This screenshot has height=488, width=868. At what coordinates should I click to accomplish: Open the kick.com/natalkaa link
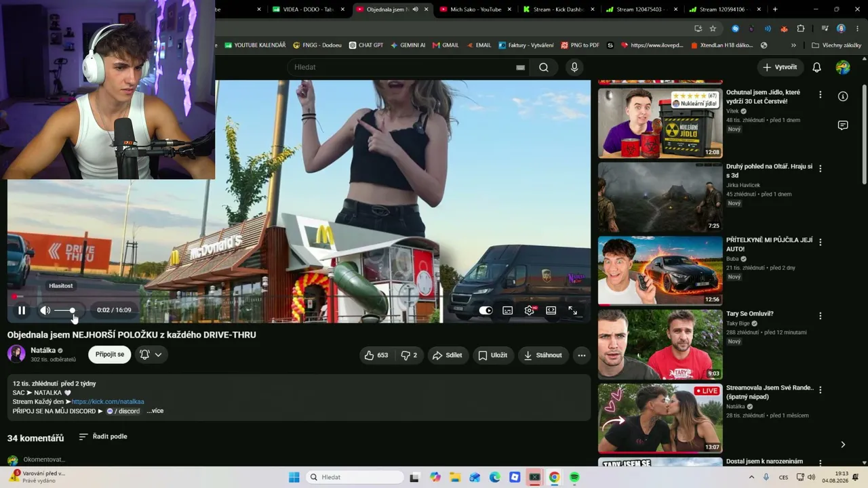point(108,402)
